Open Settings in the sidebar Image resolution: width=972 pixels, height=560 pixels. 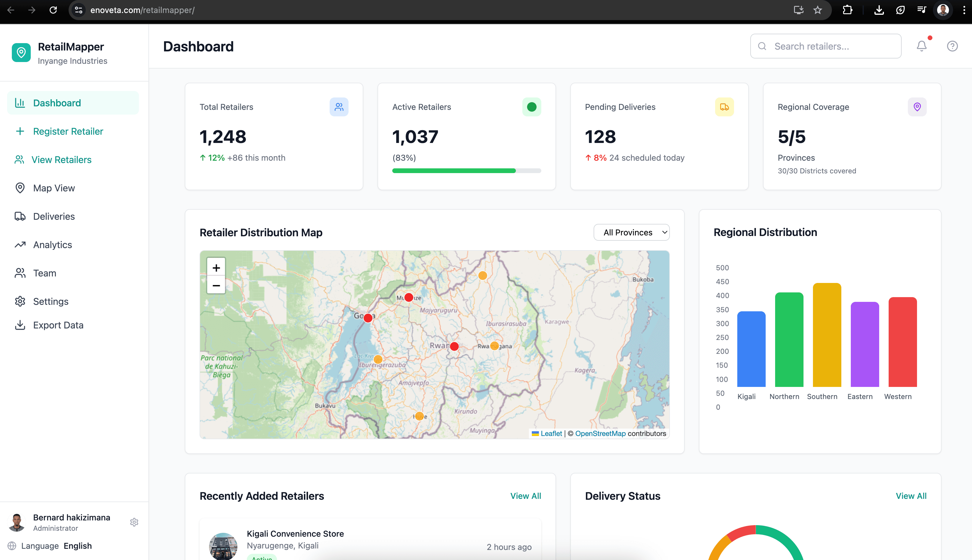point(73,302)
